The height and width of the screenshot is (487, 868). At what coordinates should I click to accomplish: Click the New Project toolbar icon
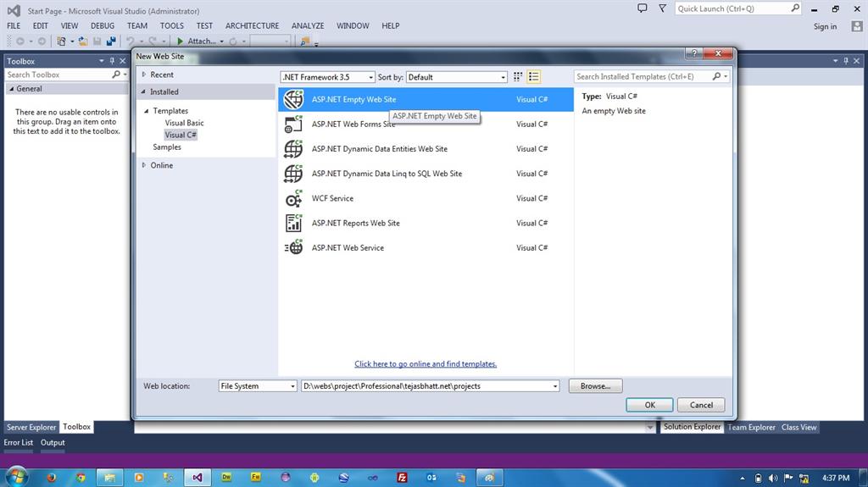(61, 42)
